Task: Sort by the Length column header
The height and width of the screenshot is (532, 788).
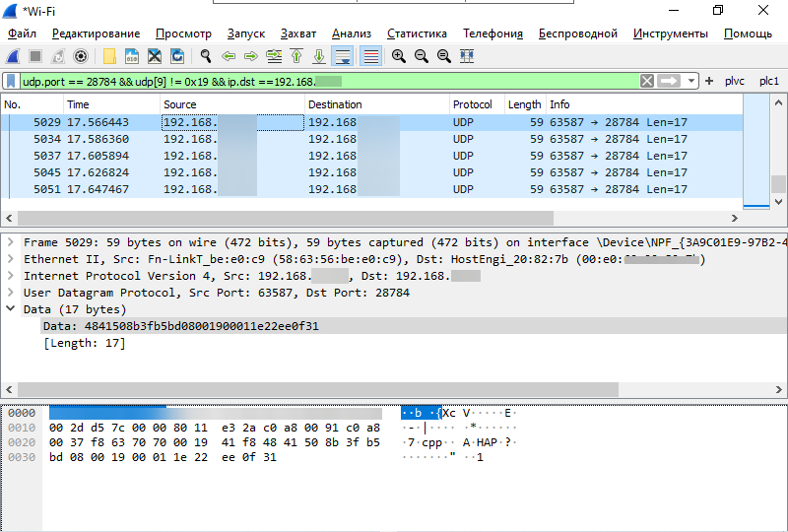Action: pyautogui.click(x=525, y=104)
